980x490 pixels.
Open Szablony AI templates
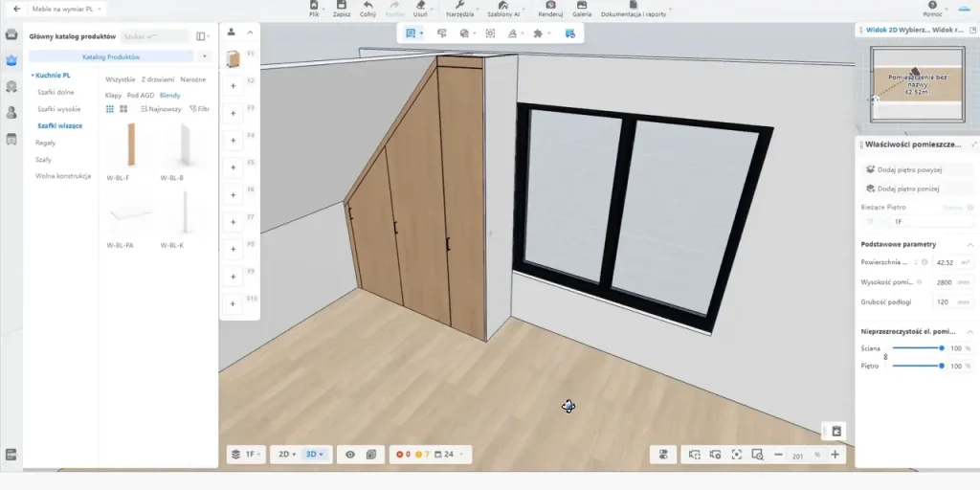(503, 9)
